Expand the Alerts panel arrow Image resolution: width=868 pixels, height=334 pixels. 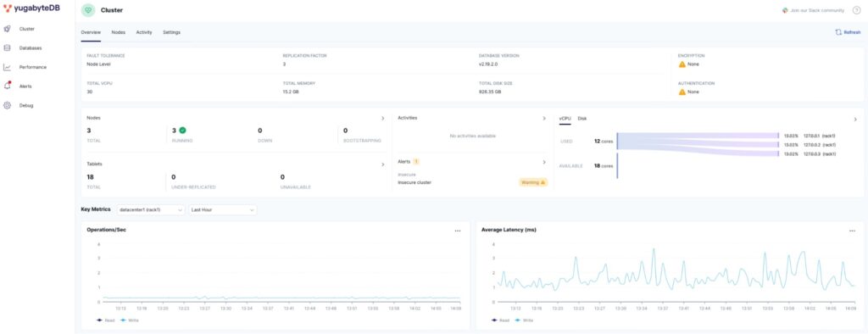coord(543,162)
